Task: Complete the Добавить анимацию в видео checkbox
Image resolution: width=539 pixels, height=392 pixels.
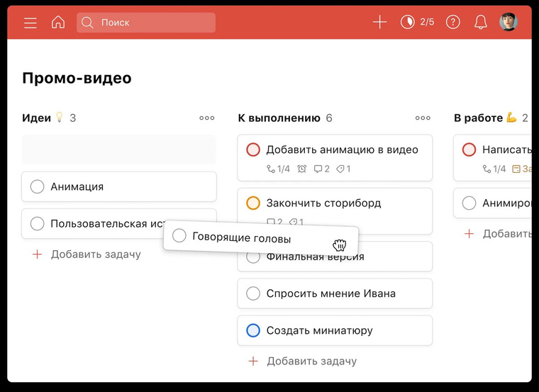Action: [x=253, y=150]
